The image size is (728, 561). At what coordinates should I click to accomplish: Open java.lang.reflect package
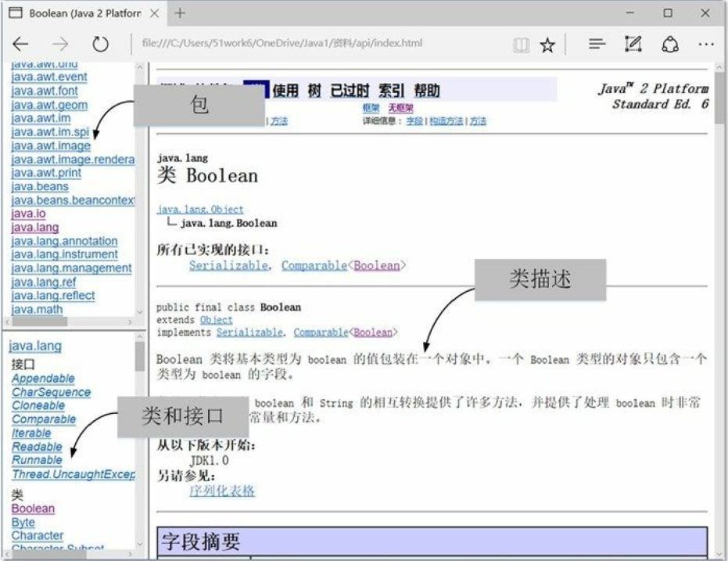pyautogui.click(x=53, y=296)
